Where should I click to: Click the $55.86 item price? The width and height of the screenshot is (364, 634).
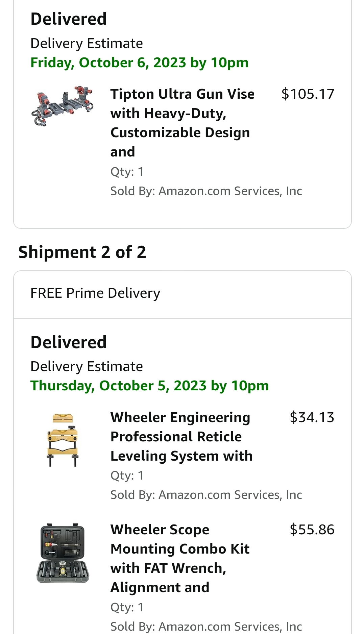tap(312, 530)
